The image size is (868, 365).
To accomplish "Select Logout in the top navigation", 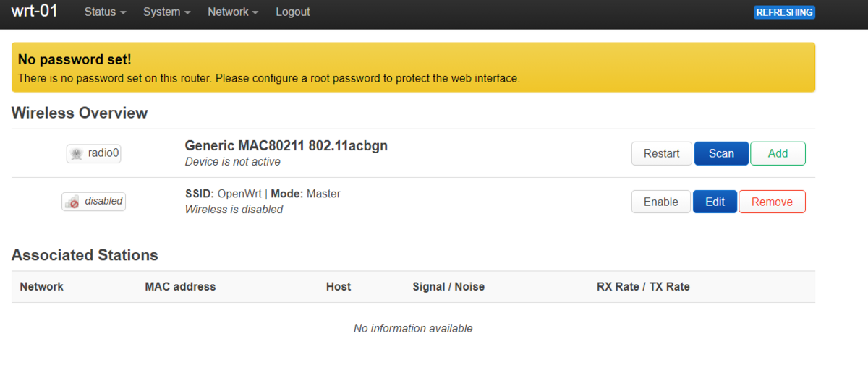I will [293, 12].
